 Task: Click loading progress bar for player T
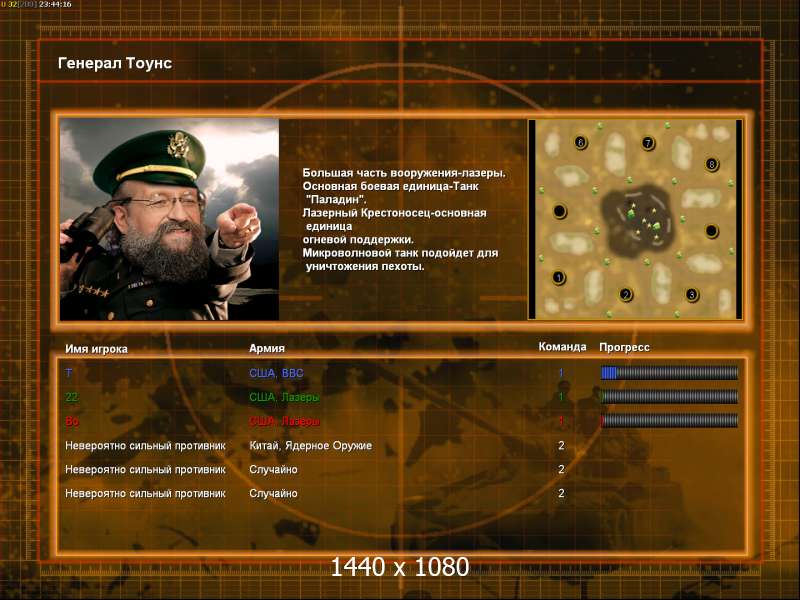click(669, 373)
